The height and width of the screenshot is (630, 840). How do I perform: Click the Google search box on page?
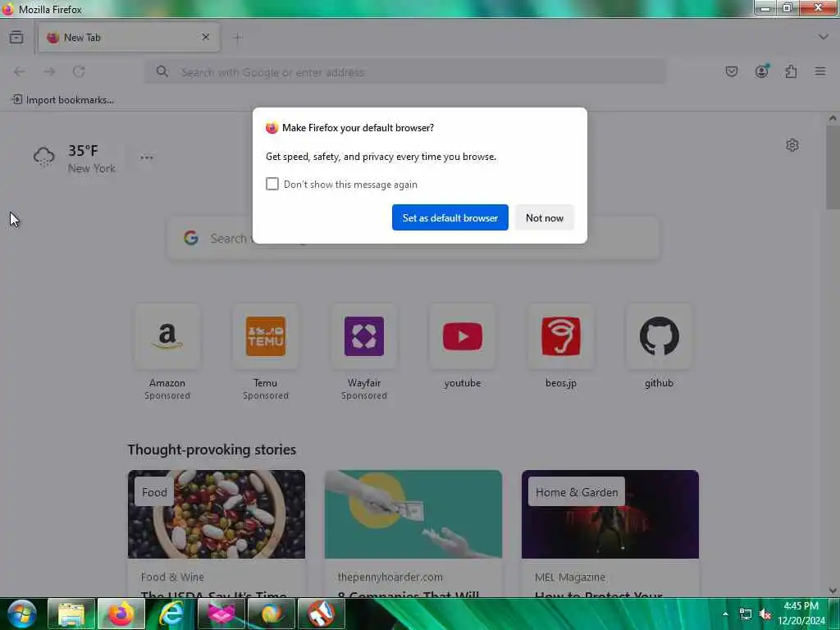point(413,238)
